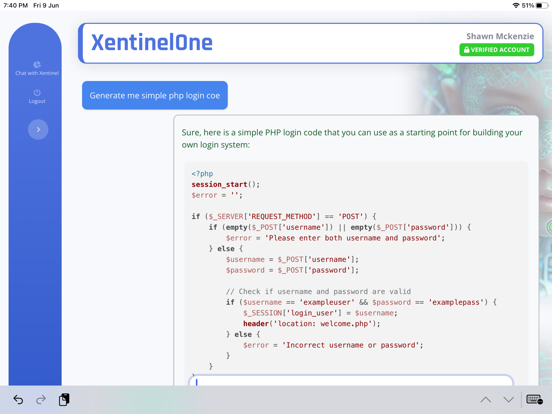The width and height of the screenshot is (552, 414).
Task: Tap the 7:40 PM clock in status bar
Action: 15,5
